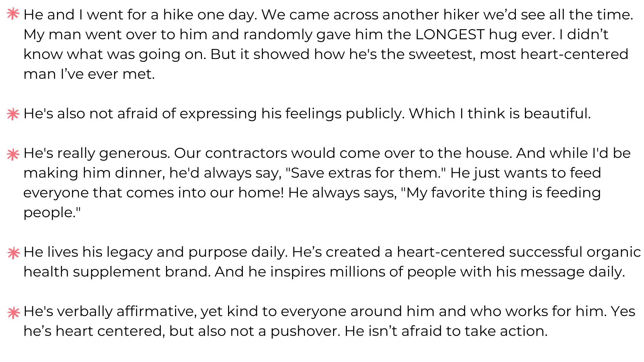This screenshot has width=644, height=362.
Task: Click the pink asterisk beside the hike paragraph
Action: (13, 14)
